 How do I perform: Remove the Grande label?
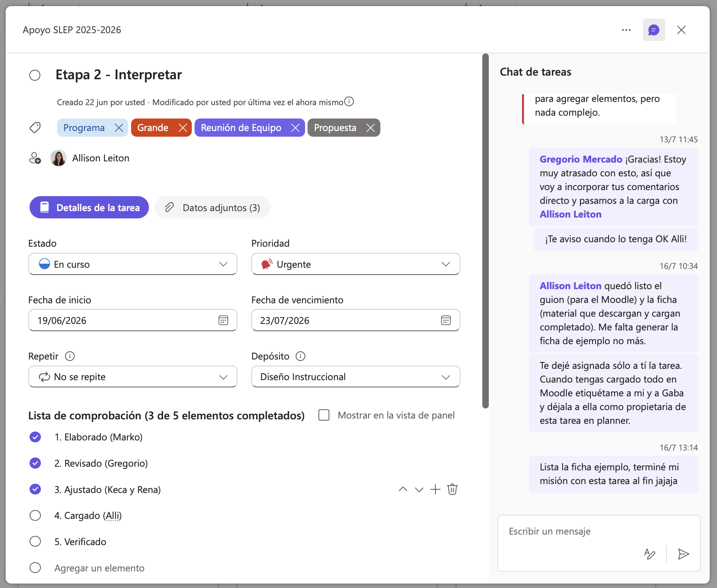tap(183, 128)
